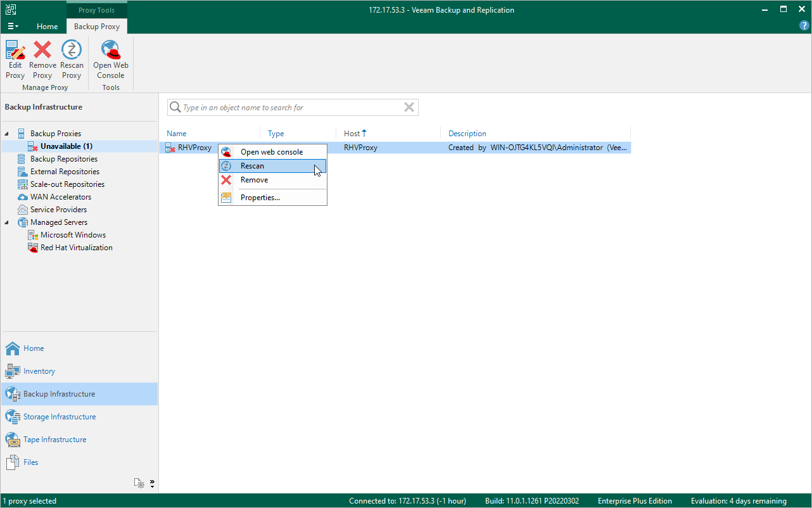Select External Repositories in the tree
Image resolution: width=812 pixels, height=508 pixels.
pos(65,172)
